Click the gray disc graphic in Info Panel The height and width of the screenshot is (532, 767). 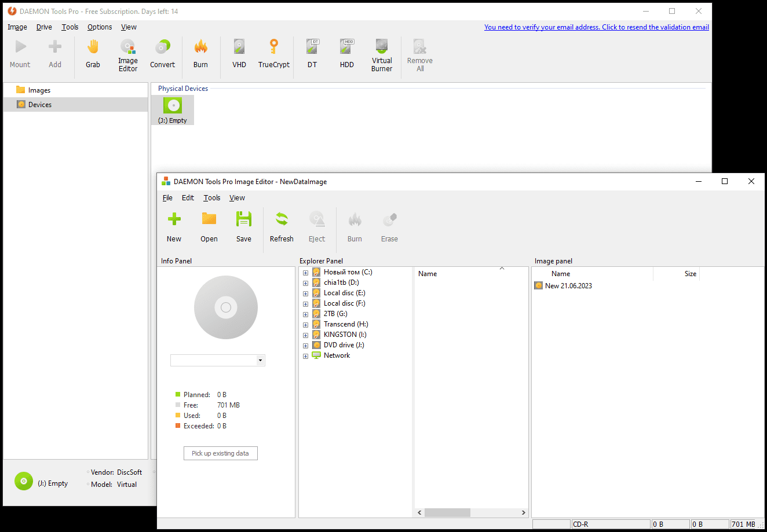(226, 307)
